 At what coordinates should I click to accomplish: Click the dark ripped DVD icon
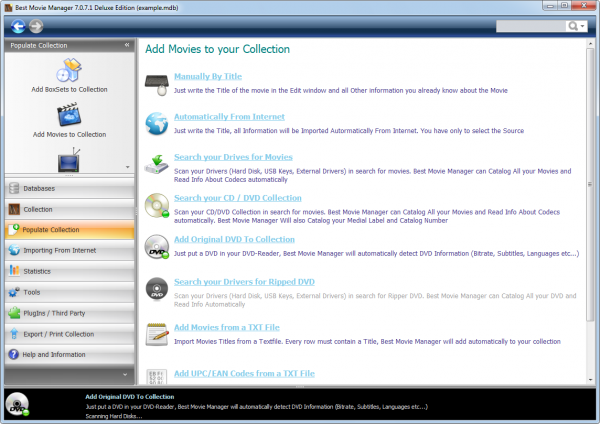coord(157,289)
